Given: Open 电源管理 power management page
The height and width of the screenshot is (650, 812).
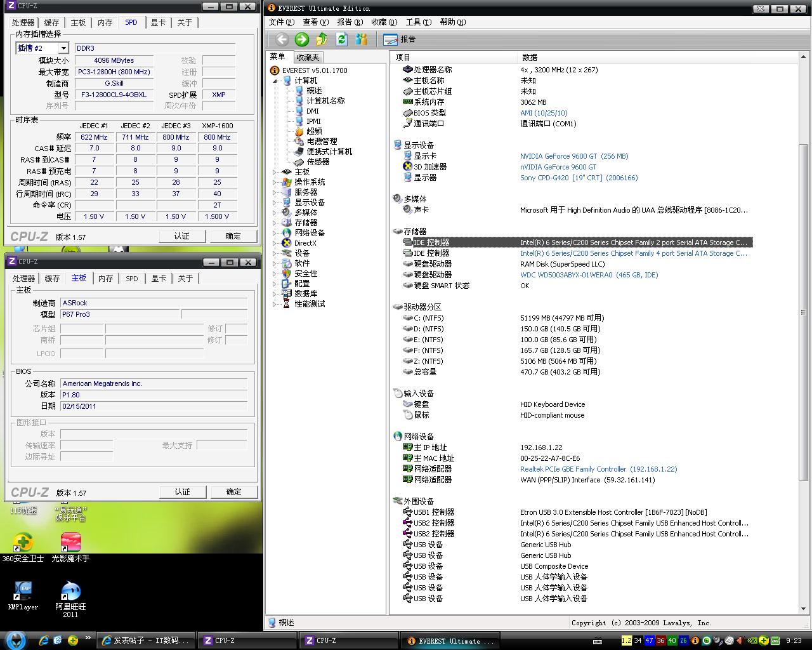Looking at the screenshot, I should pyautogui.click(x=316, y=142).
